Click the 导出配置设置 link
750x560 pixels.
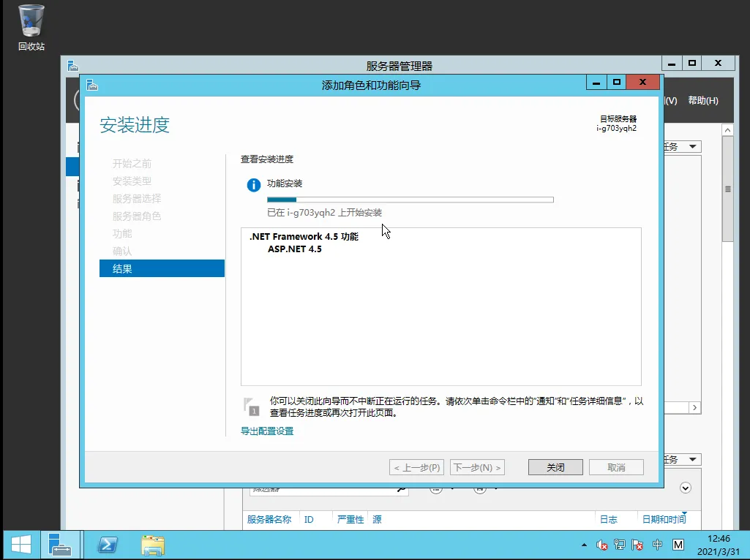coord(267,431)
